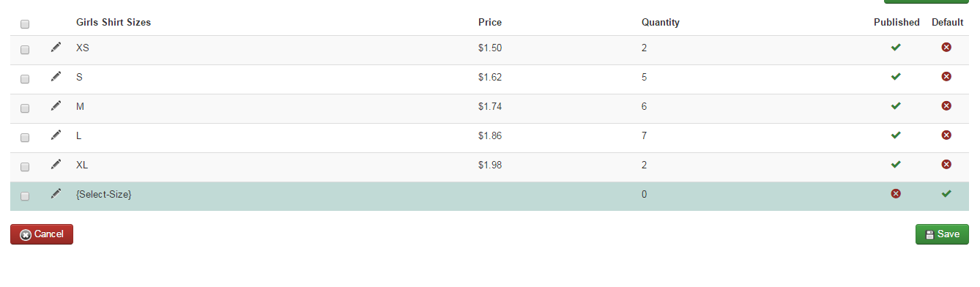This screenshot has height=287, width=980.
Task: Mark the {Select-Size} row checkbox
Action: pos(25,196)
